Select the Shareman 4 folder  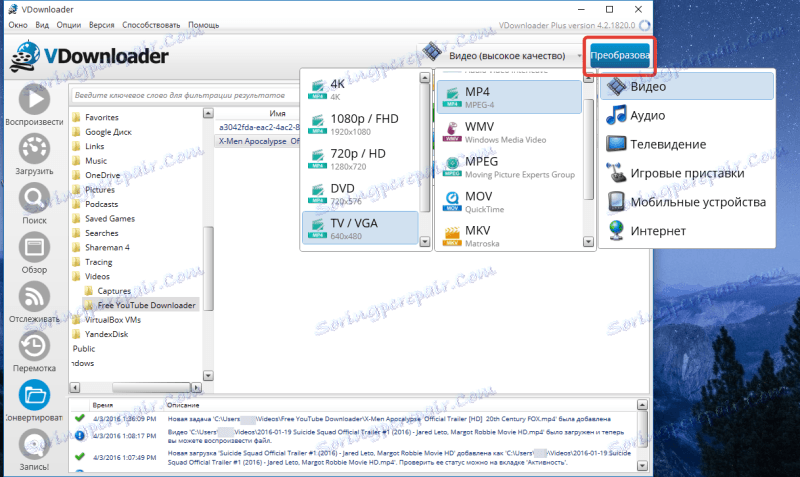[x=107, y=247]
